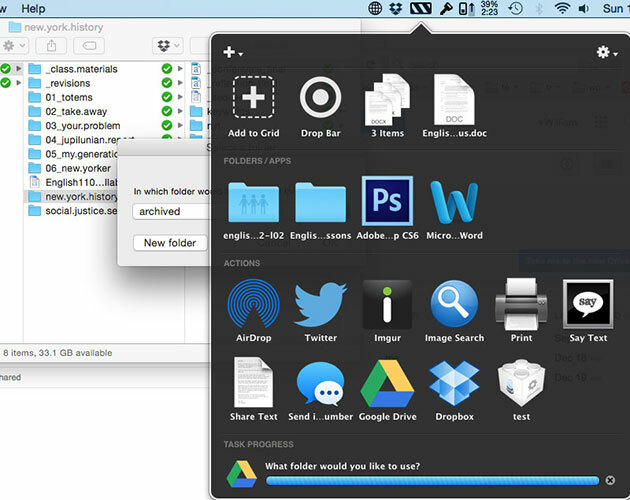630x500 pixels.
Task: Select the Imgur upload action
Action: click(x=387, y=304)
